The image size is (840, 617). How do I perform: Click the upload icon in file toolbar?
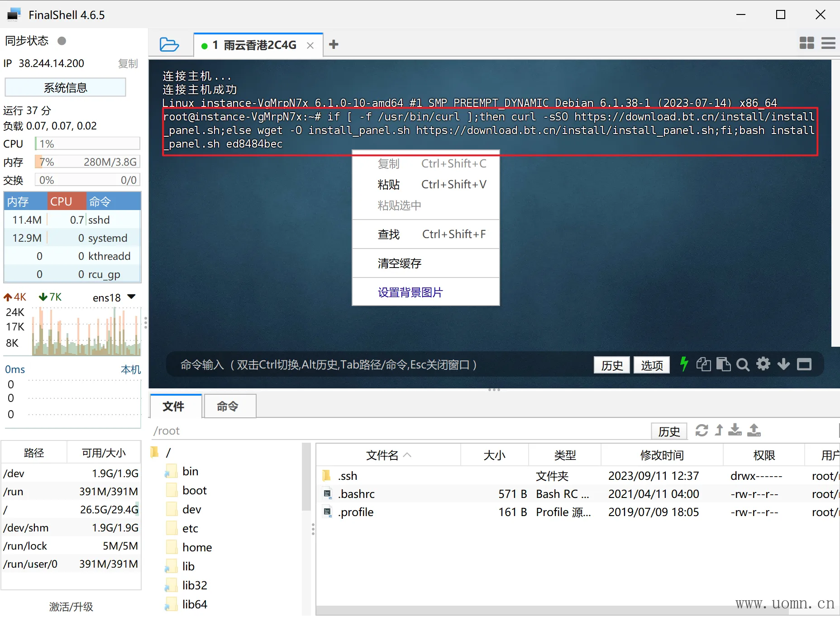pos(754,430)
